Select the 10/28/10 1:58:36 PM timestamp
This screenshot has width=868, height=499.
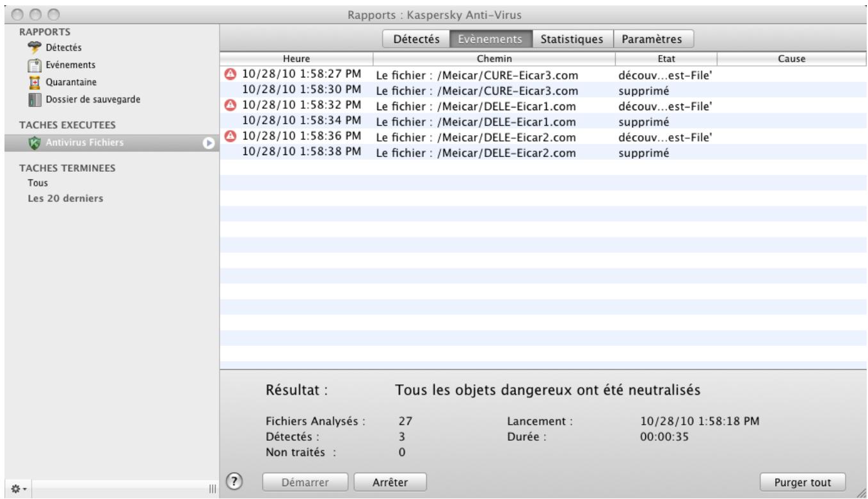(301, 136)
